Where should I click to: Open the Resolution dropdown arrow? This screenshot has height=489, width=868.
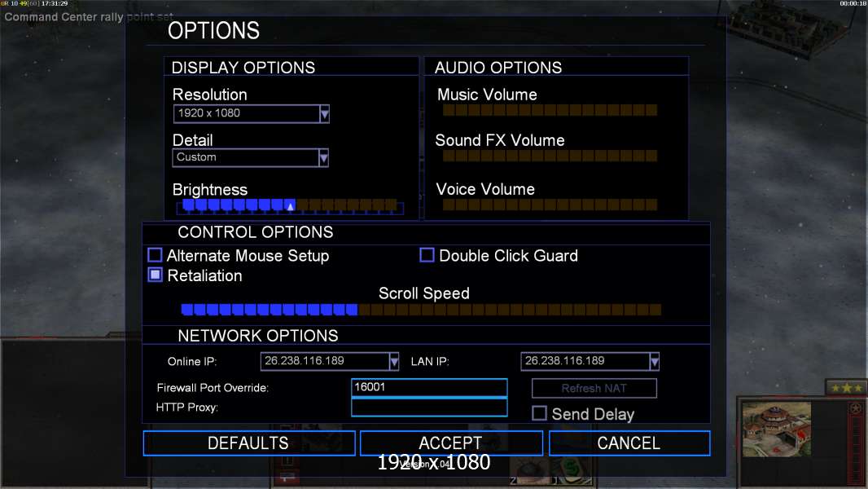324,113
